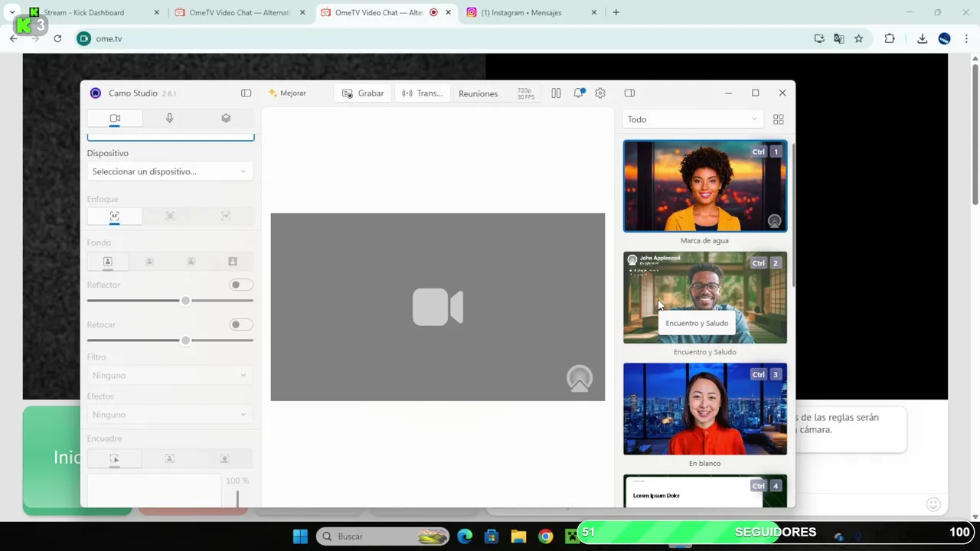Bookmark this page with star icon

point(858,38)
